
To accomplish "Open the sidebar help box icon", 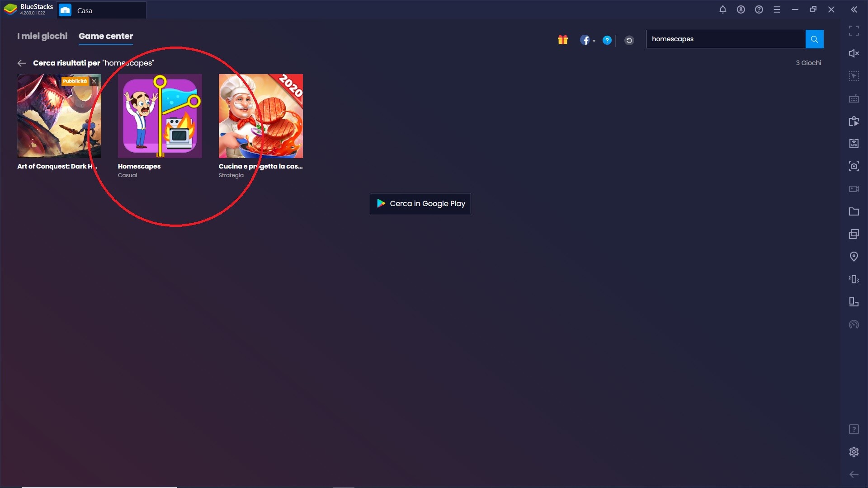I will 854,429.
